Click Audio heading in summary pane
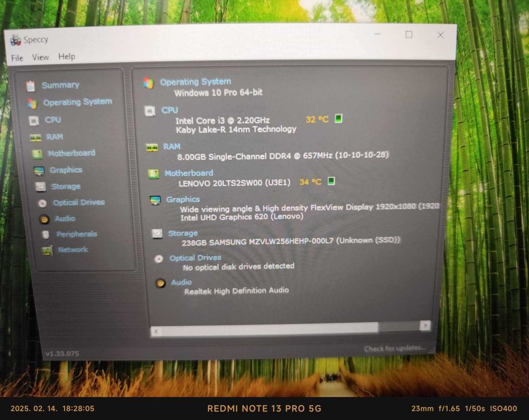529x420 pixels. pyautogui.click(x=182, y=282)
